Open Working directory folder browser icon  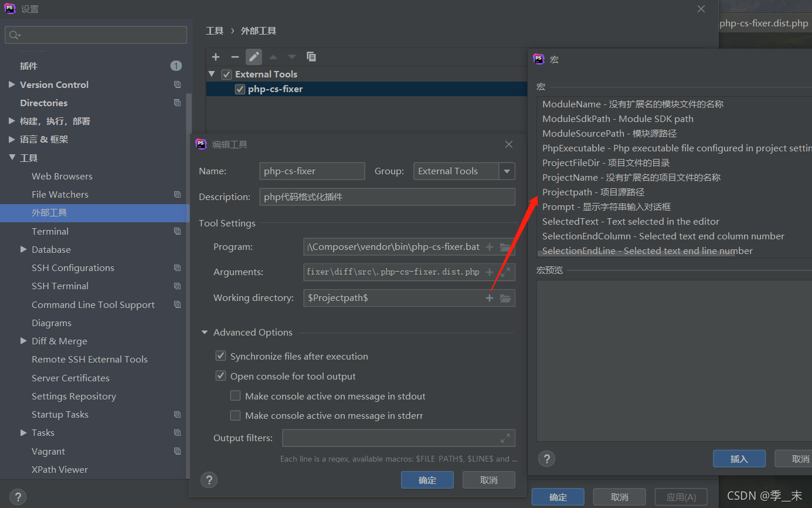(505, 297)
